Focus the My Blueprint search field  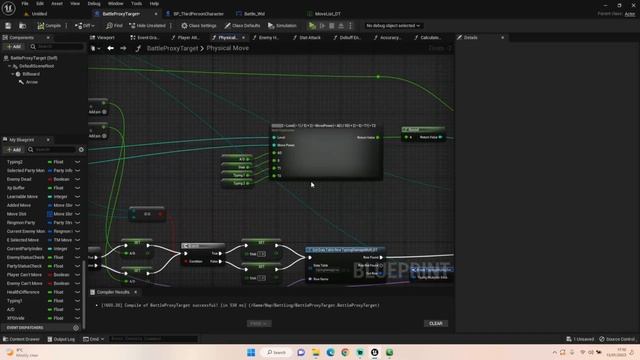[52, 150]
